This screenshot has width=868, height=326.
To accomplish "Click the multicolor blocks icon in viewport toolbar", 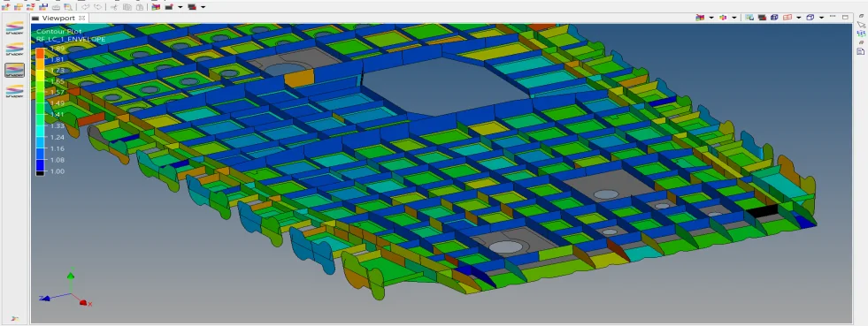I will click(723, 17).
